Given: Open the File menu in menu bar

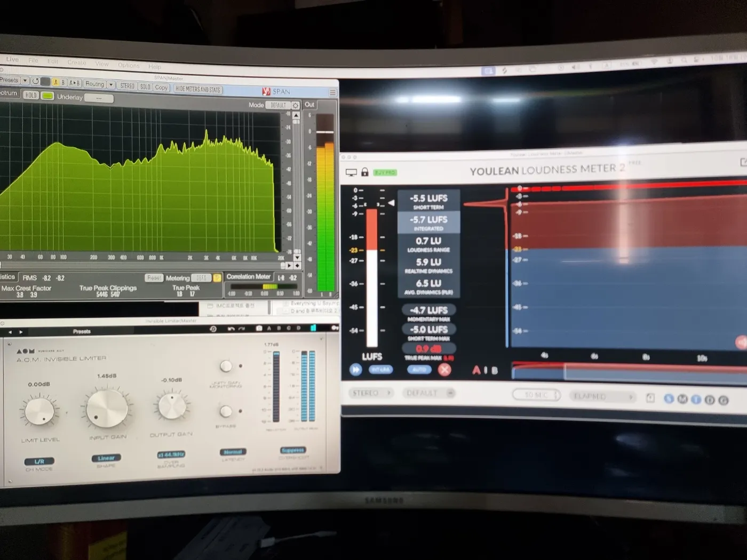Looking at the screenshot, I should [33, 60].
